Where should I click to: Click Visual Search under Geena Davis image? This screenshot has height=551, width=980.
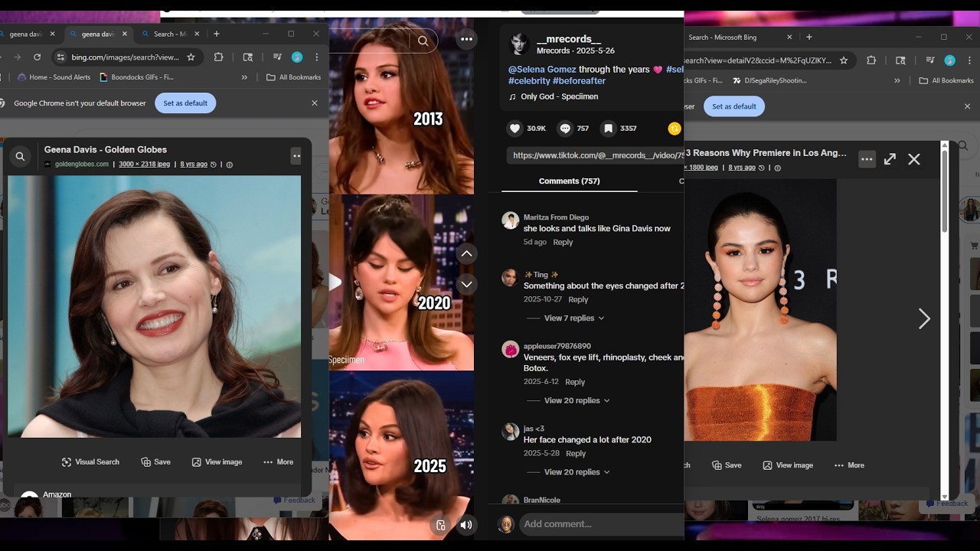tap(90, 462)
